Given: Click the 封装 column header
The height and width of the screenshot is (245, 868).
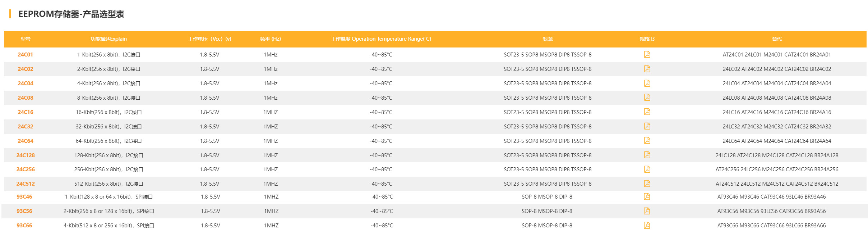Looking at the screenshot, I should point(547,39).
